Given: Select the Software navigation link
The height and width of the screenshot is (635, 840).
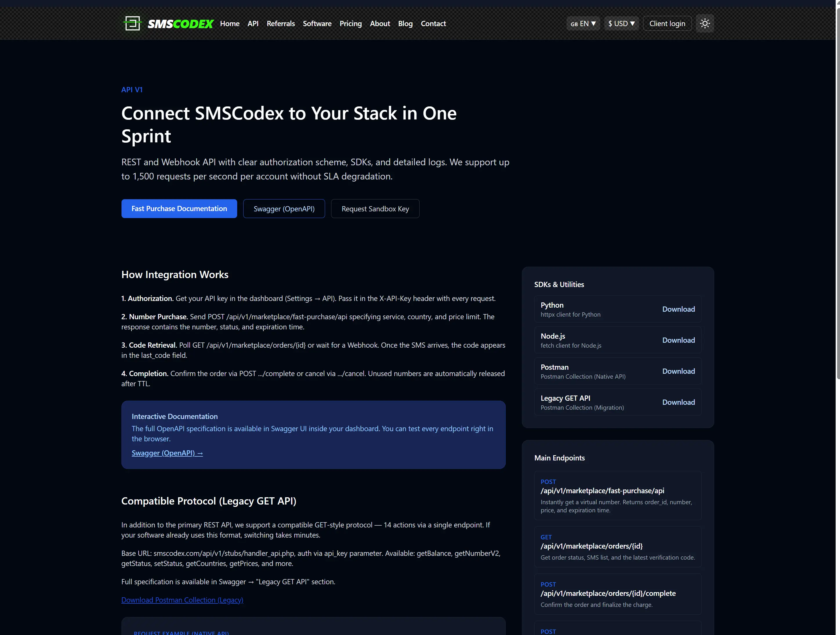Looking at the screenshot, I should [317, 23].
